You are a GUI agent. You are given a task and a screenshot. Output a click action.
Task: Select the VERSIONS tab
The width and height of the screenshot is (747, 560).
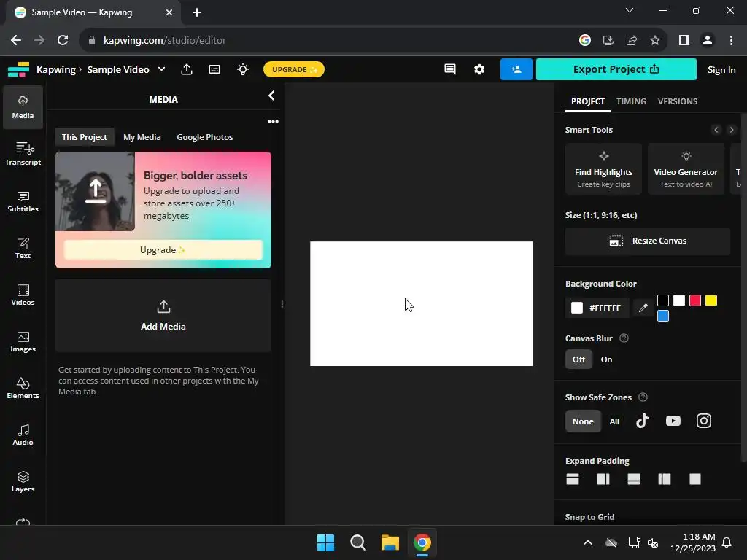click(678, 101)
